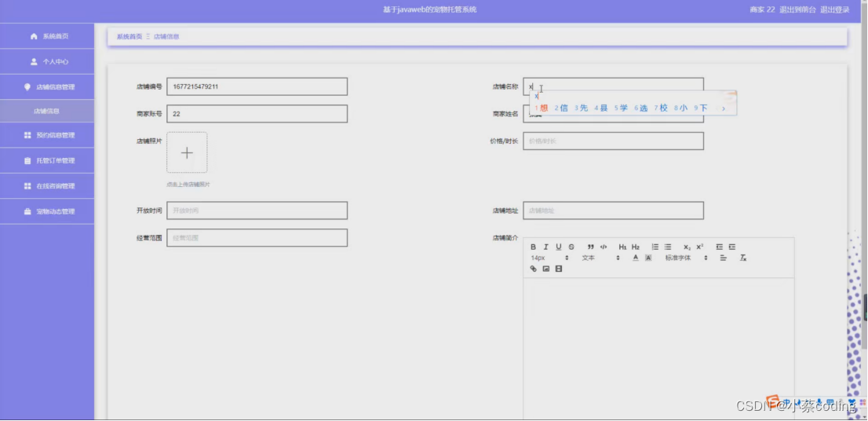Click the briefcase icon beside 宠物动态管理
This screenshot has width=868, height=421.
pyautogui.click(x=27, y=211)
